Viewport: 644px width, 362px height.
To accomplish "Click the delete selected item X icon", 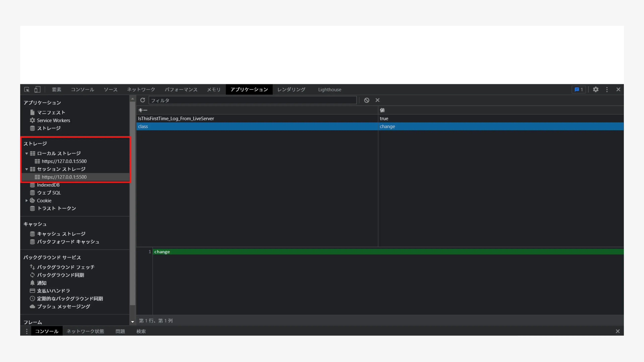I will (378, 100).
